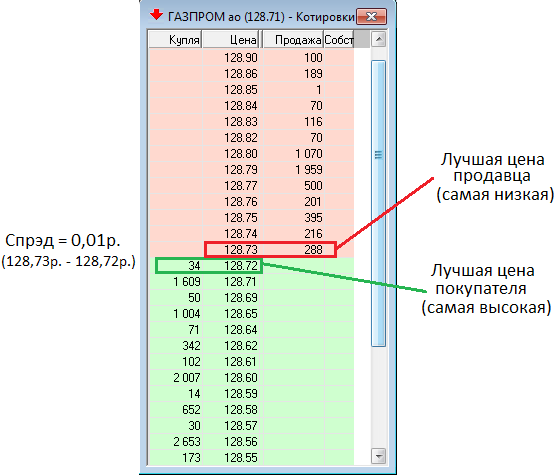The height and width of the screenshot is (475, 556).
Task: Click sell volume 1 959
Action: 294,170
